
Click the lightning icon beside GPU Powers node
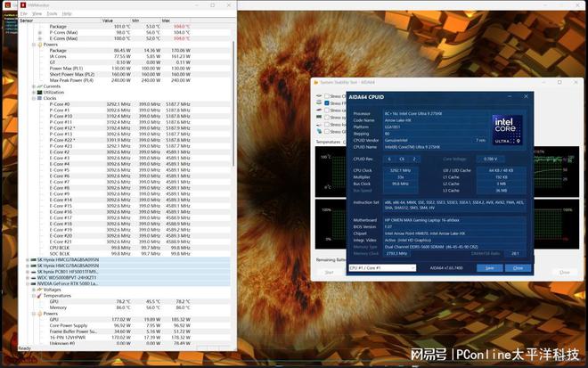click(x=40, y=314)
